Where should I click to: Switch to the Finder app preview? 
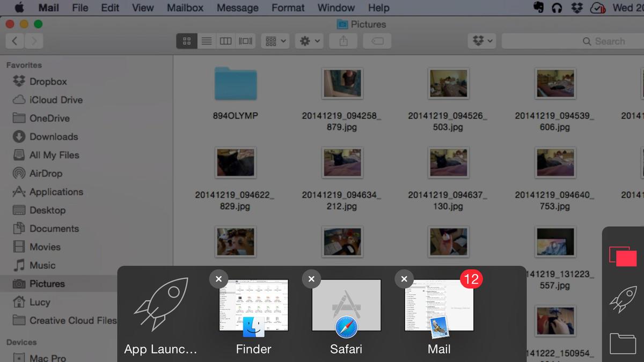(x=254, y=305)
